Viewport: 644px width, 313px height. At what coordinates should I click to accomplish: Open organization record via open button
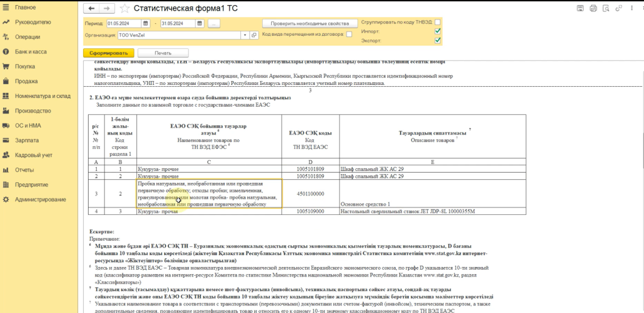pos(253,35)
